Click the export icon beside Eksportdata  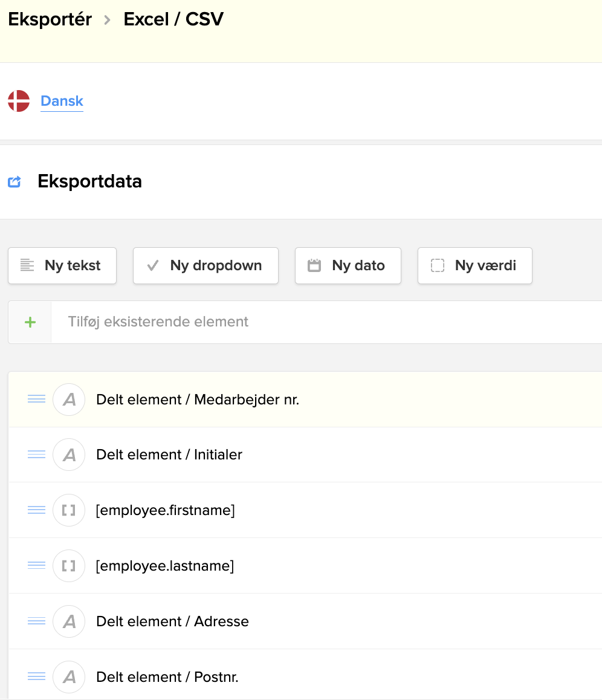(x=15, y=181)
